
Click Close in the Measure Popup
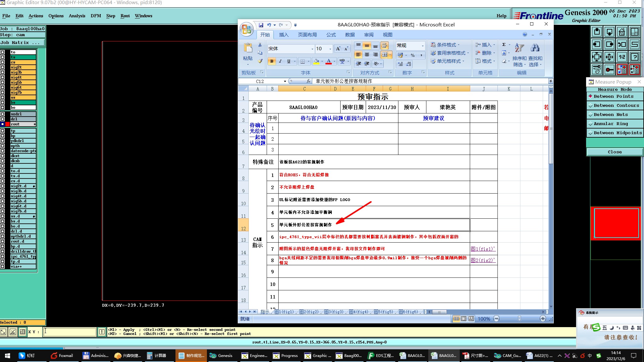tap(614, 152)
